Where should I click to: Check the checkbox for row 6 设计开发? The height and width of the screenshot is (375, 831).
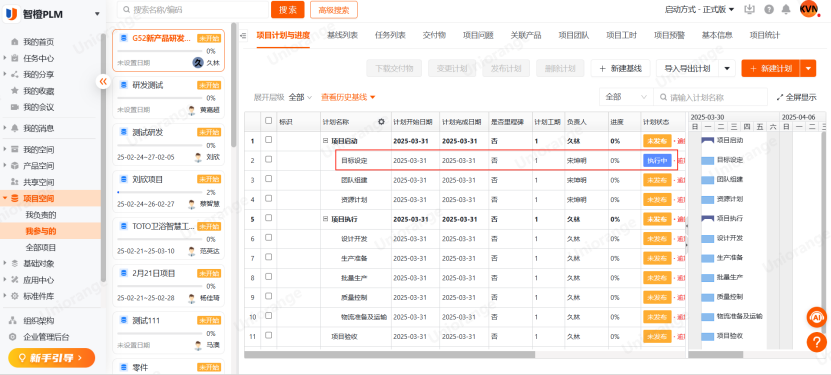point(269,238)
